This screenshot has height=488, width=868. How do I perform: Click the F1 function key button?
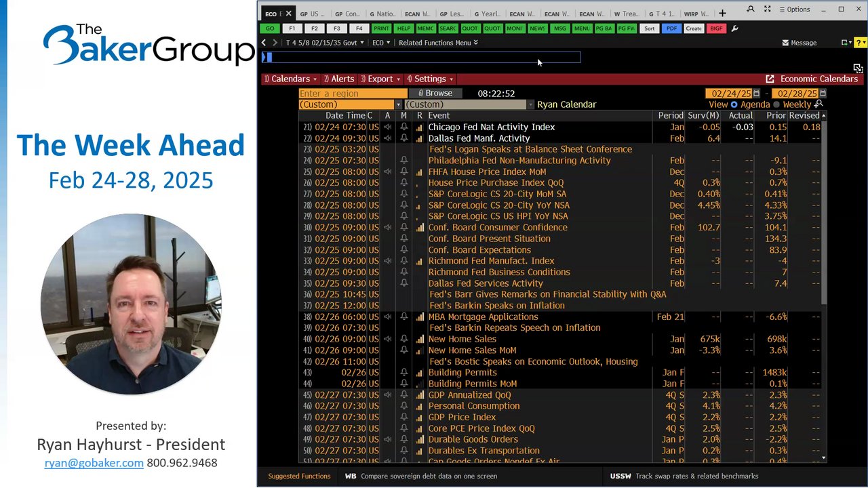click(292, 28)
